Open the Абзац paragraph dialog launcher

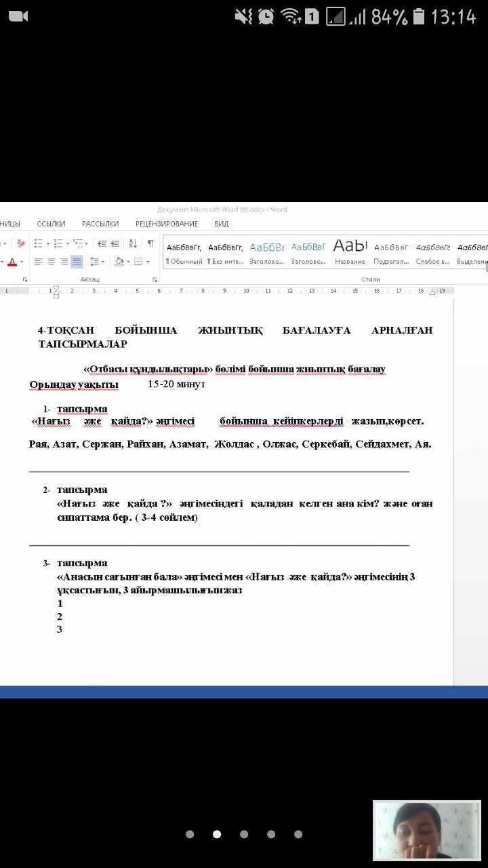point(155,279)
